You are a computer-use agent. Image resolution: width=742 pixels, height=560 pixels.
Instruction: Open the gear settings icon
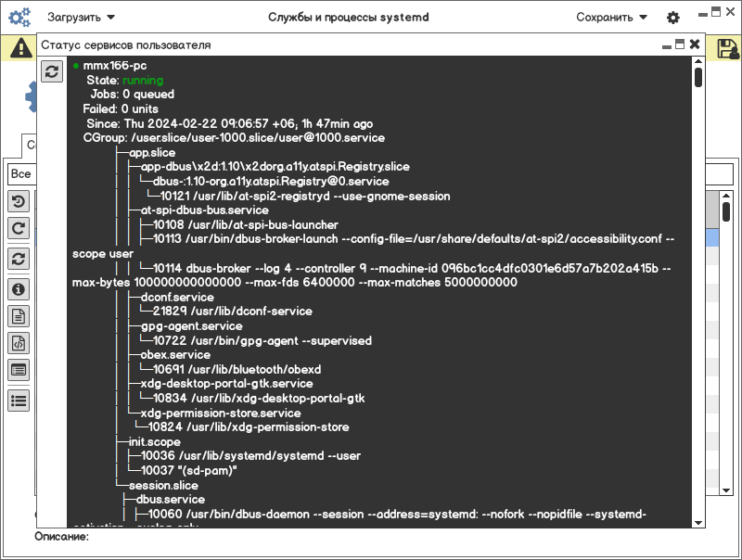click(x=673, y=18)
